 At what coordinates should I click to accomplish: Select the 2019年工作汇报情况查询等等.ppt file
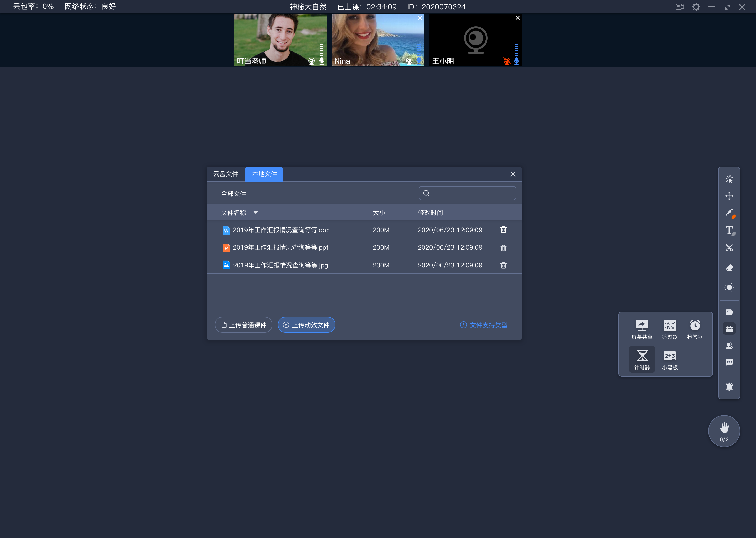click(281, 247)
